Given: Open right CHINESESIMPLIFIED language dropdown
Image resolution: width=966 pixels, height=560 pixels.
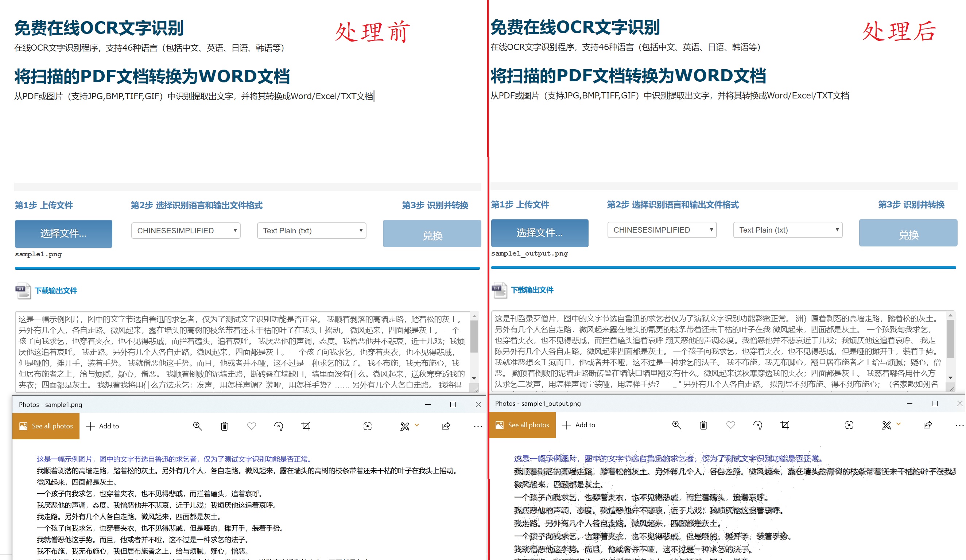Looking at the screenshot, I should tap(662, 230).
